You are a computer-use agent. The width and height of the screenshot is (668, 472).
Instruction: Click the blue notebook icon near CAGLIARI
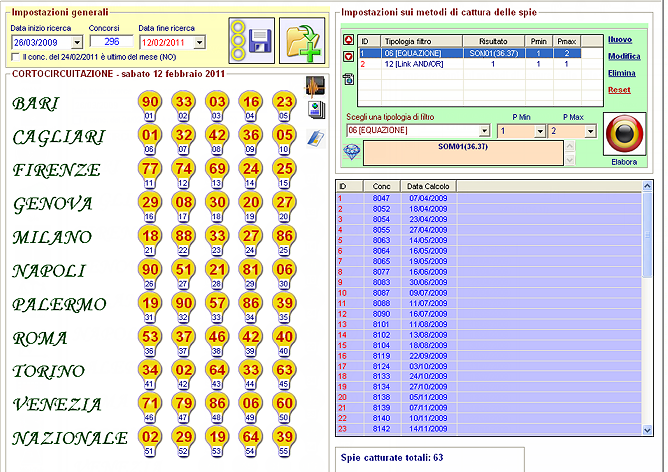point(316,138)
